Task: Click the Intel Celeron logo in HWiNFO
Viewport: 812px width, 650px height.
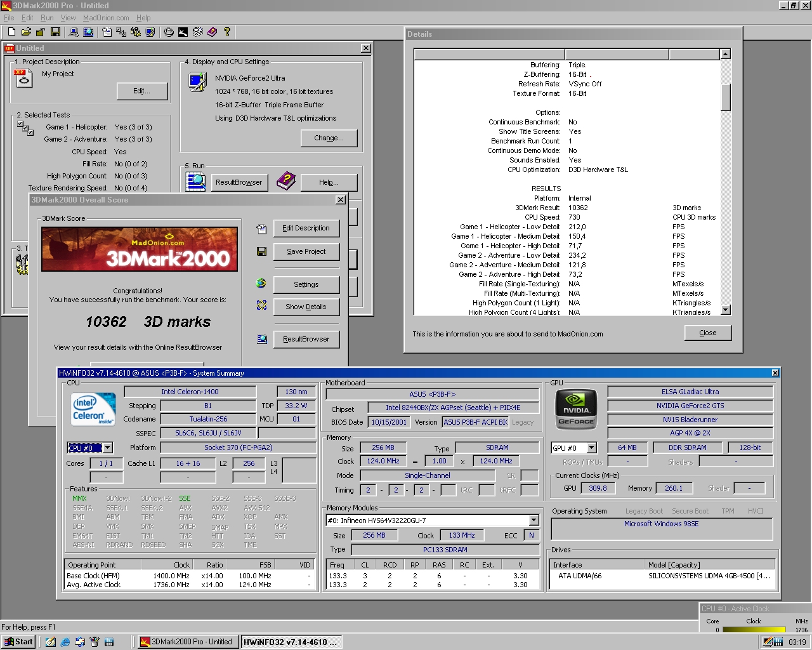Action: coord(93,409)
